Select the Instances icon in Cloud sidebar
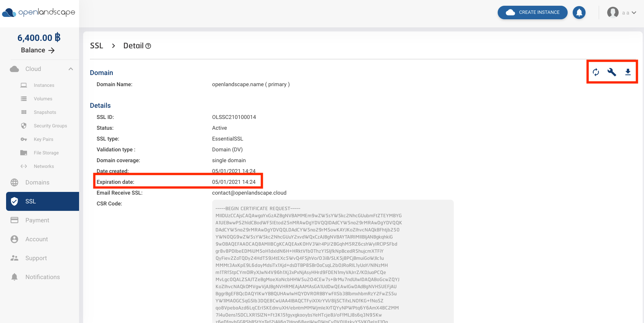Viewport: 644px width, 323px height. pyautogui.click(x=24, y=85)
